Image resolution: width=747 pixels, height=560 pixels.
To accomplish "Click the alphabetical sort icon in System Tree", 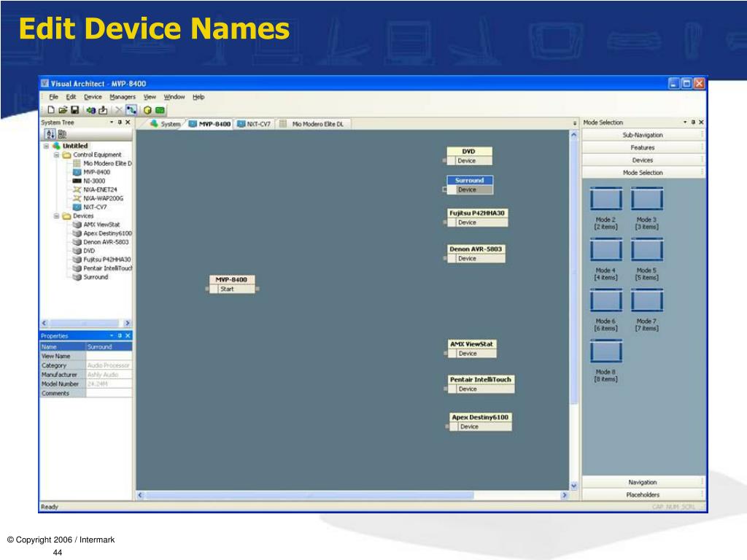I will [50, 134].
